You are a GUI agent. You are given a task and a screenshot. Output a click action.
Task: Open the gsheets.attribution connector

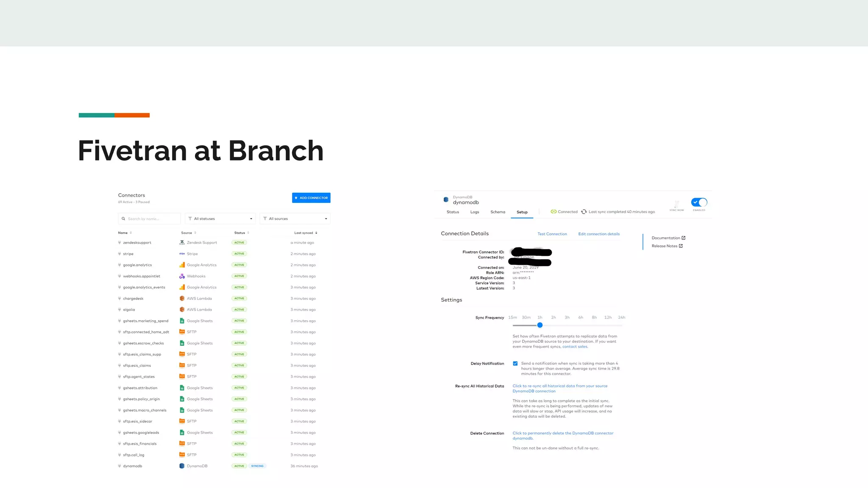click(224, 388)
